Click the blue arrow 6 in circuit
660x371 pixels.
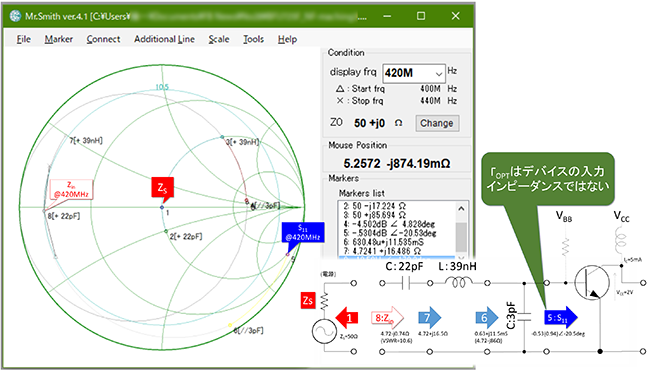point(487,318)
